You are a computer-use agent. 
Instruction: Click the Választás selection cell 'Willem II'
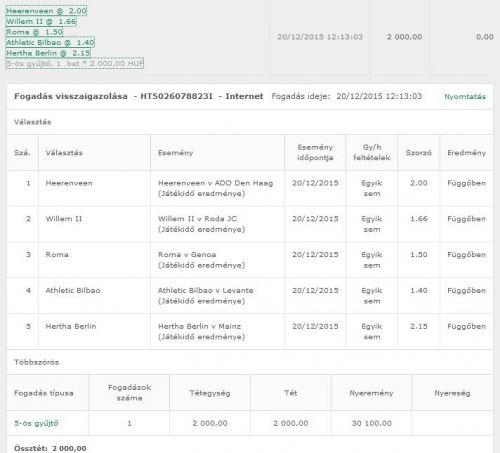click(64, 219)
